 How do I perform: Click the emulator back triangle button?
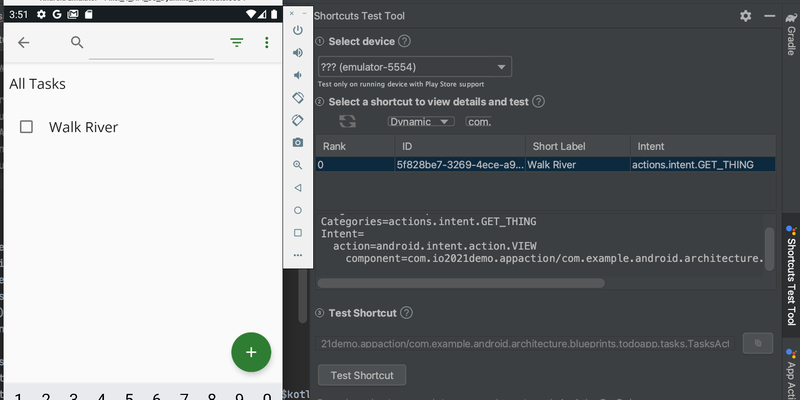(298, 188)
